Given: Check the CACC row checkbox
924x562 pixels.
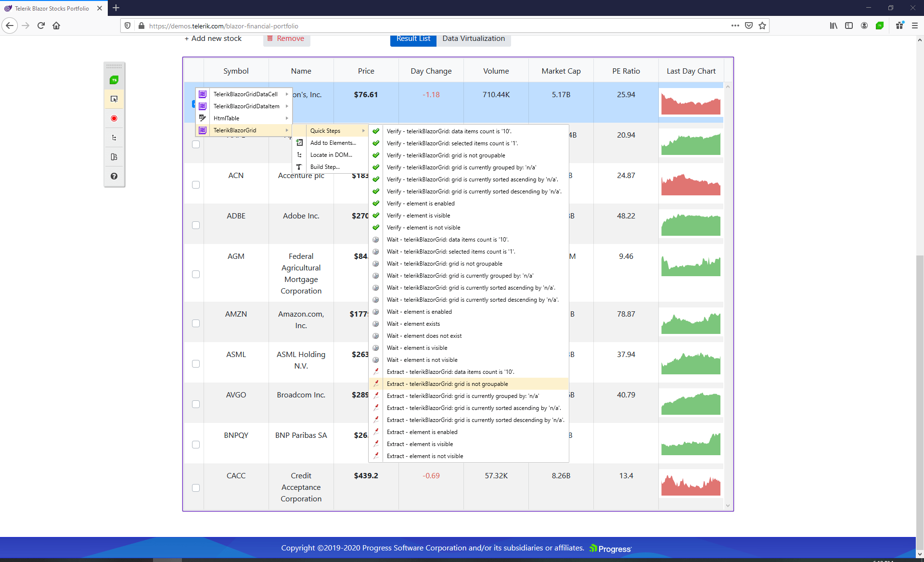Looking at the screenshot, I should [196, 488].
